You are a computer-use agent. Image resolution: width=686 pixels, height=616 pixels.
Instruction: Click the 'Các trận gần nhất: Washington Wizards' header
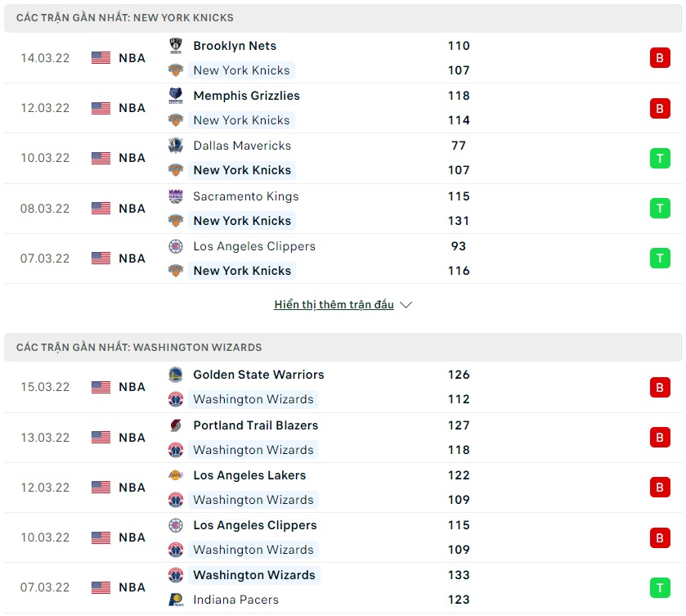point(139,348)
